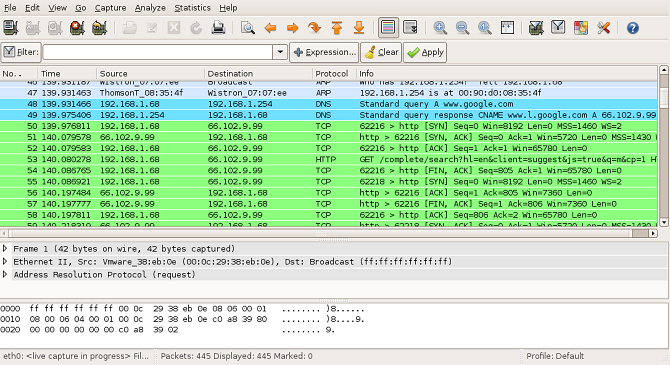Click the horizontal scroll right arrow
Screen dimensions: 670x365
[x=653, y=233]
